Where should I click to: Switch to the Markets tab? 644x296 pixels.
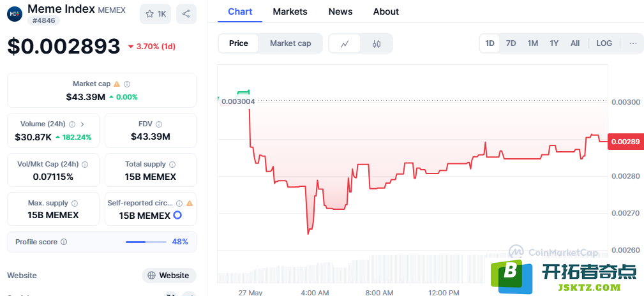click(290, 11)
